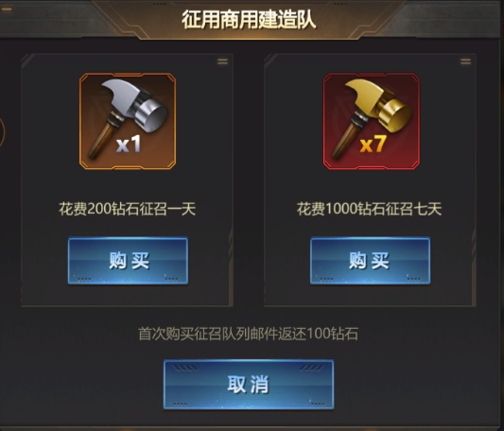Buy the 200 diamond one-day recruitment

(128, 261)
